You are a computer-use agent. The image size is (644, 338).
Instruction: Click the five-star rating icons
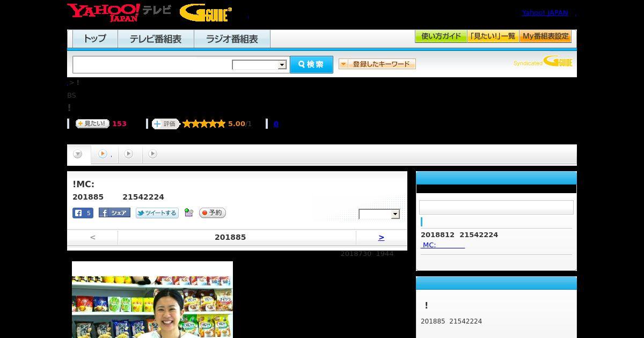click(x=204, y=124)
